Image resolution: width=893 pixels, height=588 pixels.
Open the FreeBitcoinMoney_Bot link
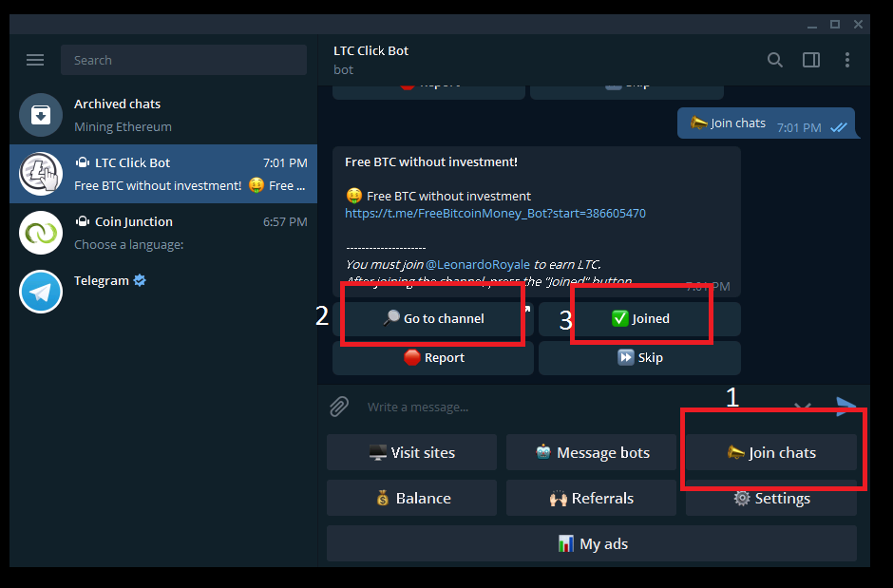coord(496,214)
